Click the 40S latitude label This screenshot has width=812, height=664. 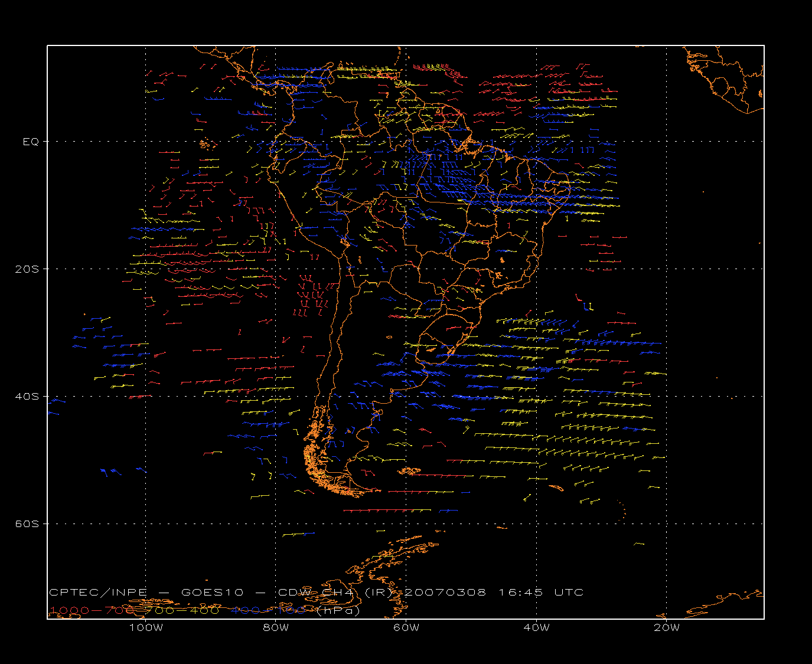[x=27, y=397]
